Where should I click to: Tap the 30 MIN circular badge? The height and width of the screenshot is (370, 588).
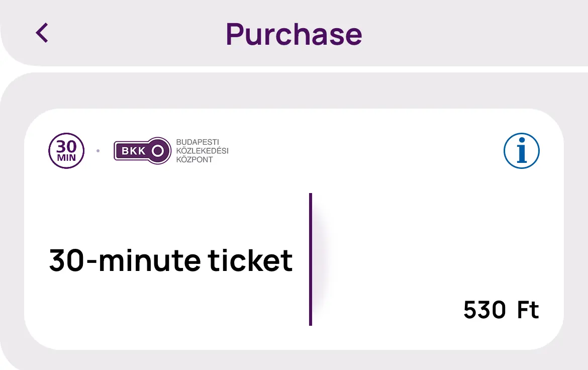(x=66, y=151)
